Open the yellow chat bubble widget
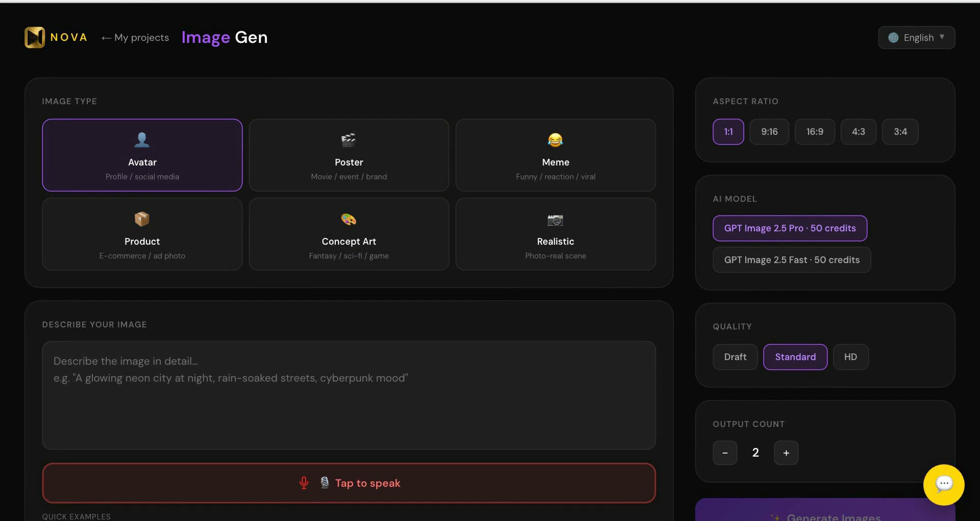 944,485
